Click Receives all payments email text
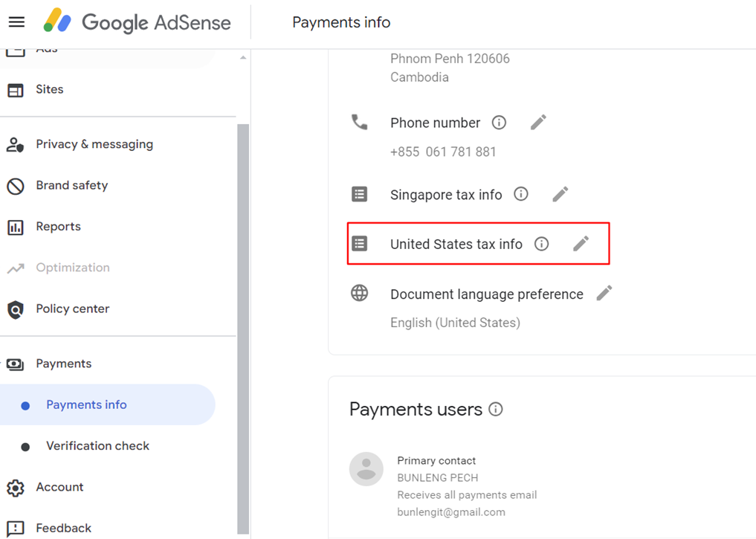Image resolution: width=756 pixels, height=539 pixels. point(467,495)
